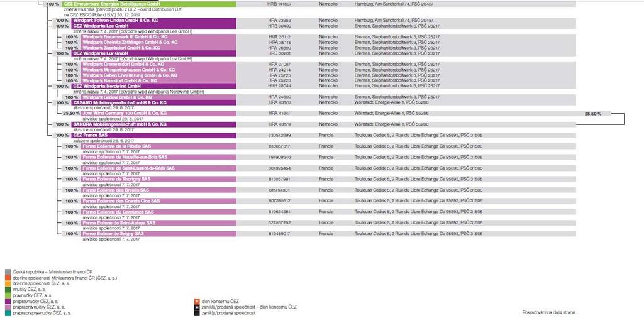Select the light purple 'praprapravnučky ČEZ' swatch
This screenshot has width=644, height=318.
(x=8, y=307)
